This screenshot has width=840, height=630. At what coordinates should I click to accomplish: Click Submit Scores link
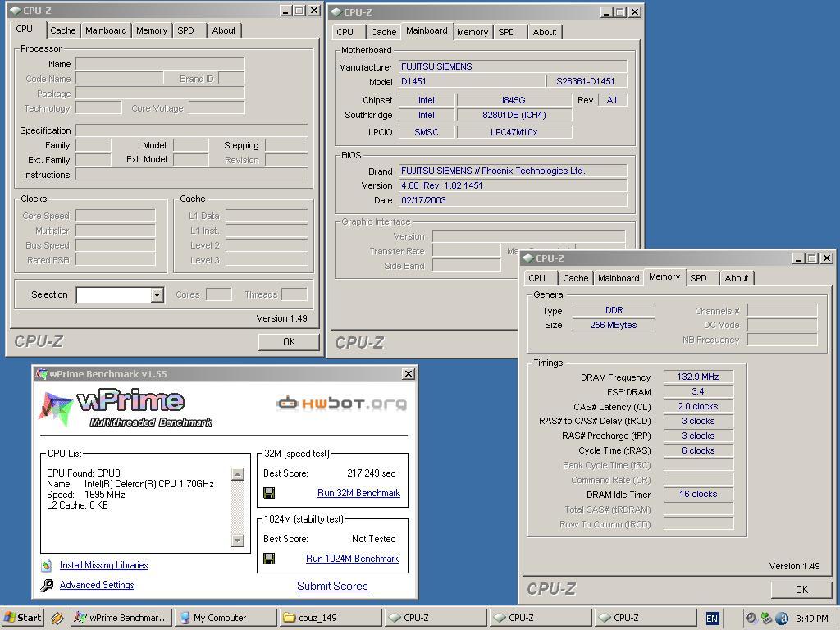click(x=333, y=586)
